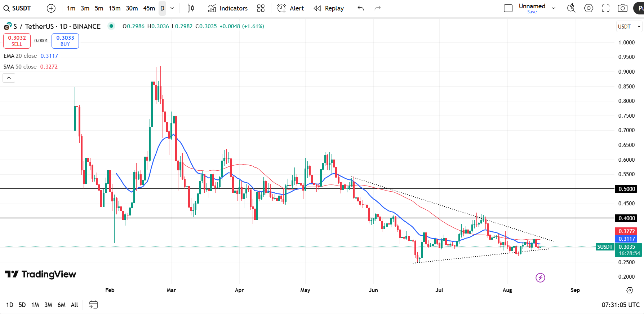
Task: Toggle the layout setup square
Action: click(x=508, y=8)
